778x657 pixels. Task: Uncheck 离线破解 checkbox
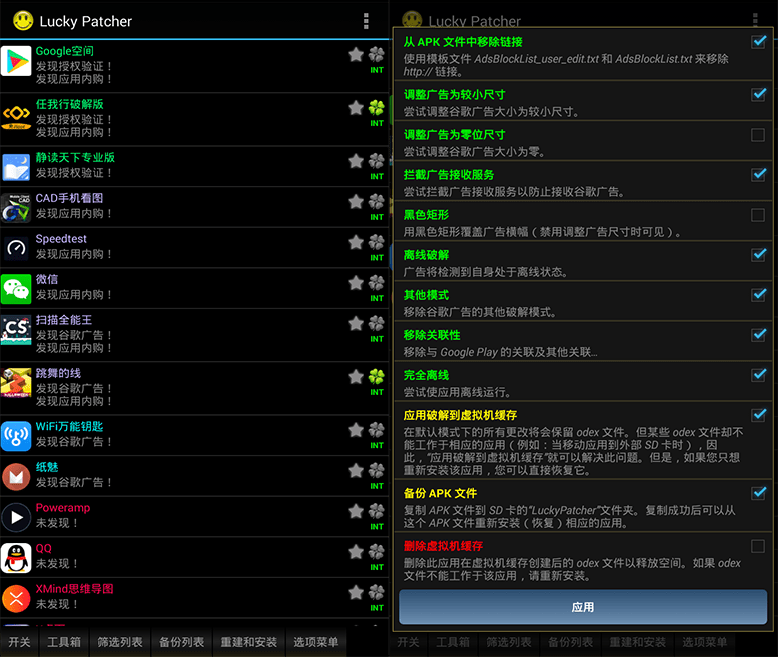(758, 255)
